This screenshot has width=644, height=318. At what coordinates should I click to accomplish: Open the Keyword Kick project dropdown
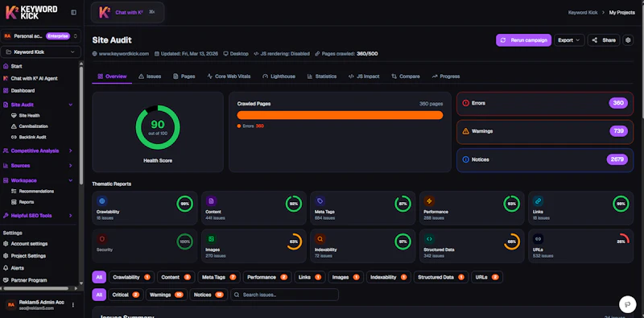(x=40, y=52)
